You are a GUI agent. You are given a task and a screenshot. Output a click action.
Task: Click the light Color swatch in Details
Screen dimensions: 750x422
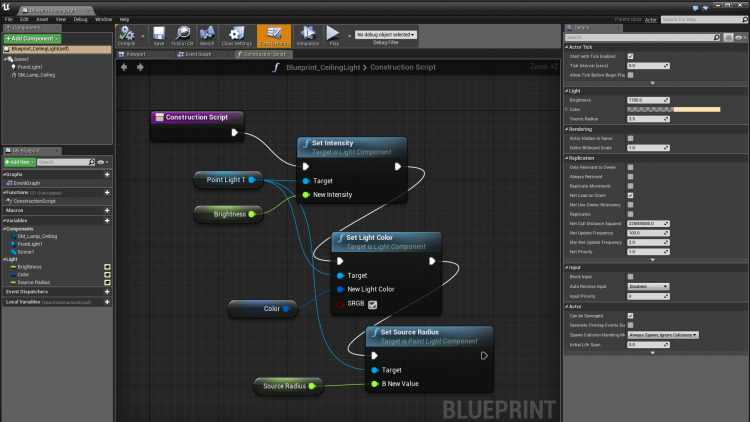click(673, 110)
